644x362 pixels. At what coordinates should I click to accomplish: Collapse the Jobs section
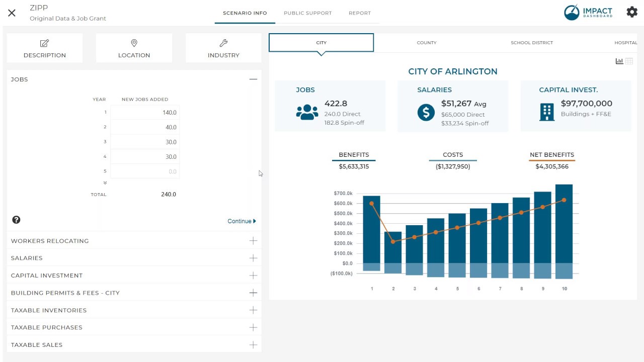253,79
